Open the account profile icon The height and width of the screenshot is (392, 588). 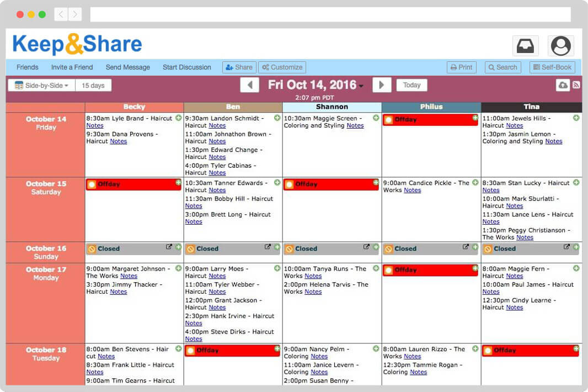(x=560, y=45)
